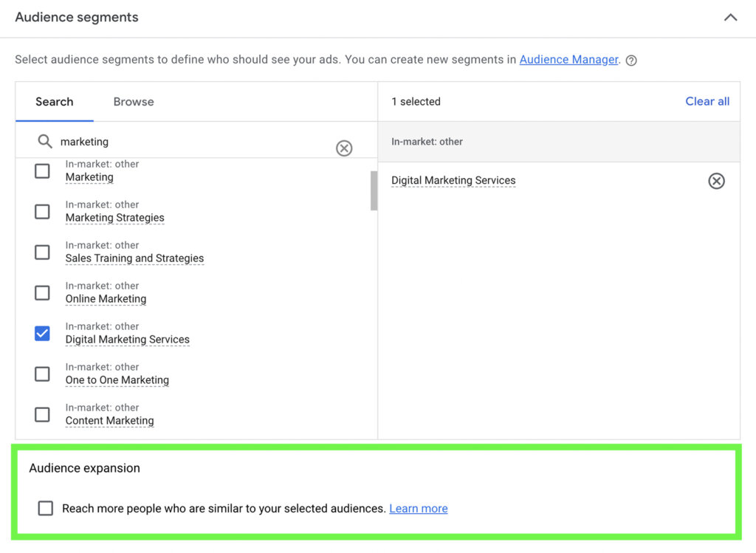756x553 pixels.
Task: Open the Audience Manager link
Action: pyautogui.click(x=568, y=59)
